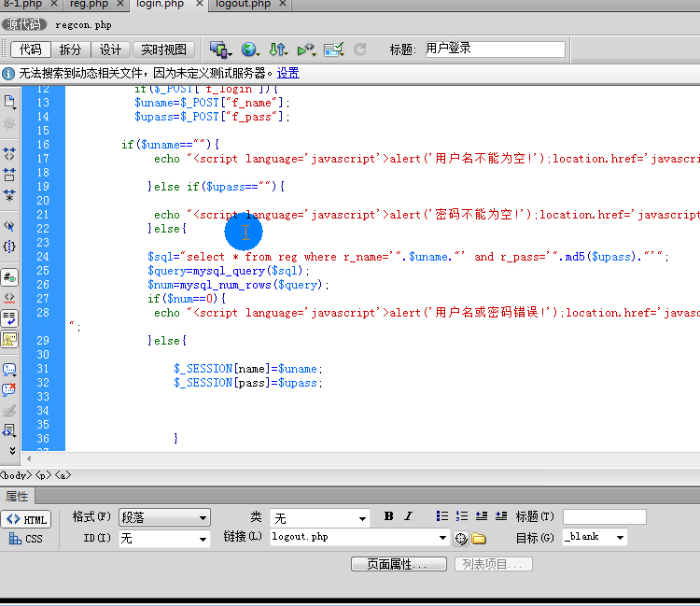700x606 pixels.
Task: Toggle line numbers icon in coding toolbar
Action: pos(9,277)
